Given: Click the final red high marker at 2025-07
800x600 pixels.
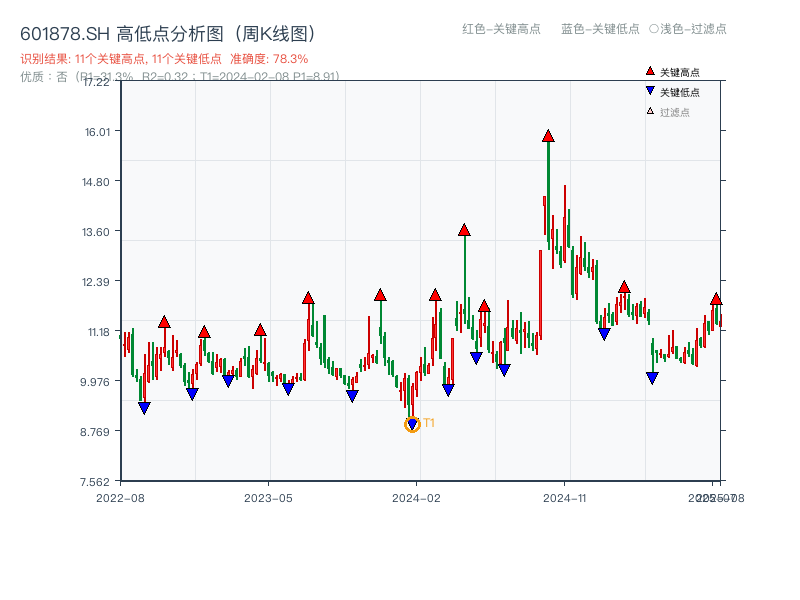Looking at the screenshot, I should (716, 299).
